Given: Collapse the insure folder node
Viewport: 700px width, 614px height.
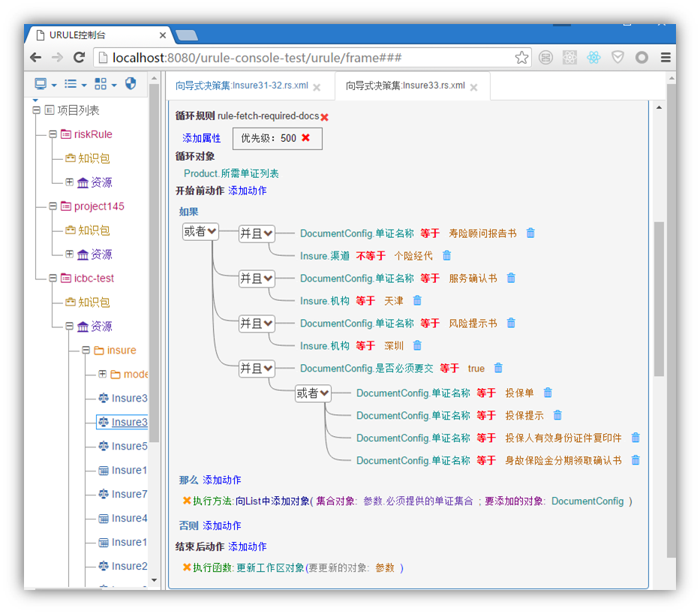Looking at the screenshot, I should click(86, 350).
